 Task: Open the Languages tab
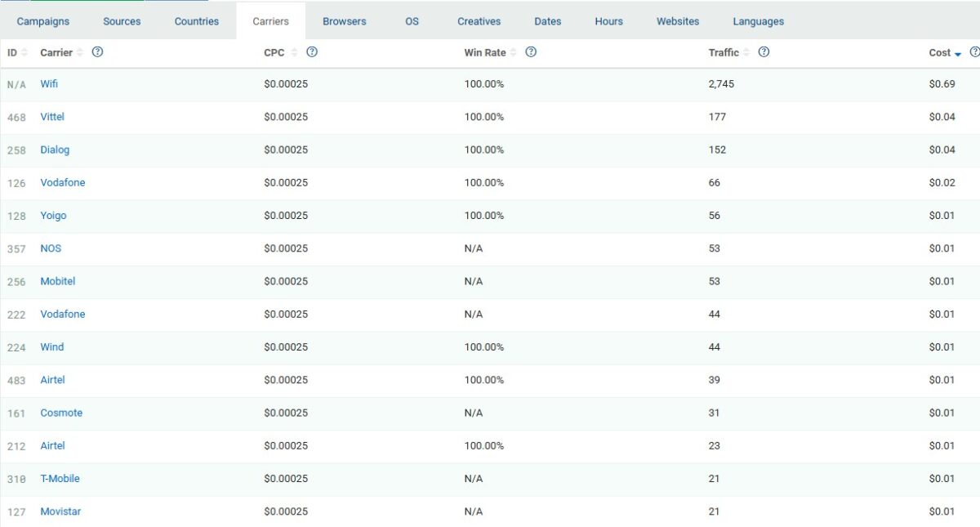(x=759, y=21)
